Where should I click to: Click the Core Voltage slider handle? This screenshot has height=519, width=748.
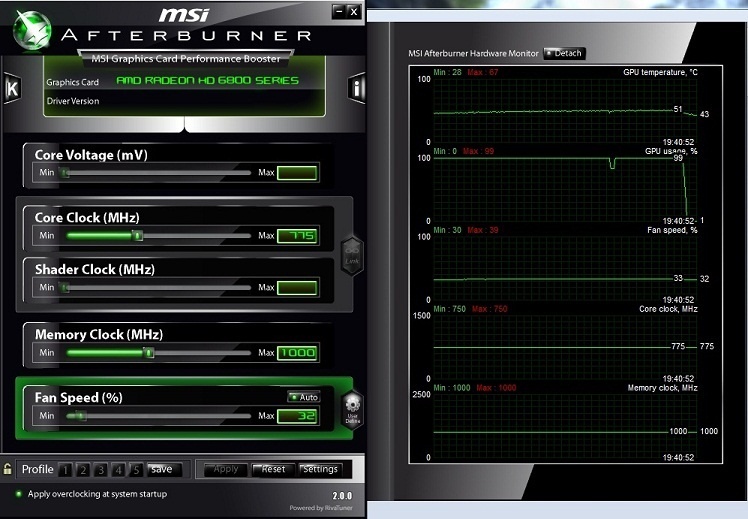[65, 172]
